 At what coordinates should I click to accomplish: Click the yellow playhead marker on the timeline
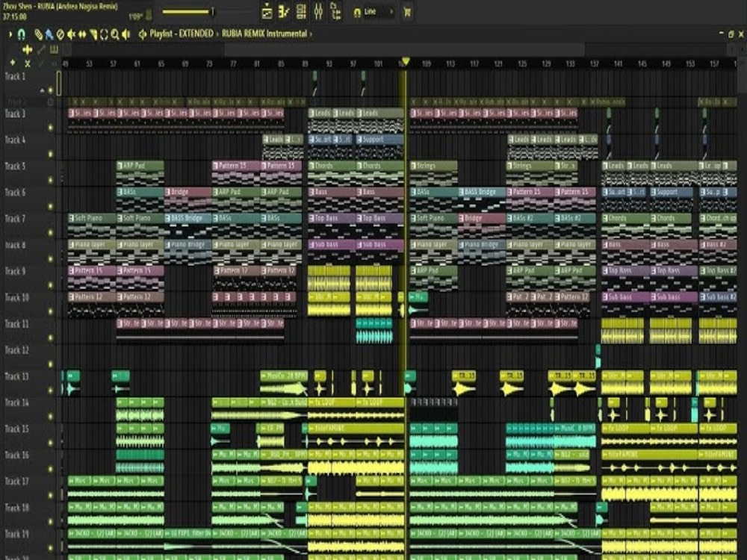pos(406,61)
